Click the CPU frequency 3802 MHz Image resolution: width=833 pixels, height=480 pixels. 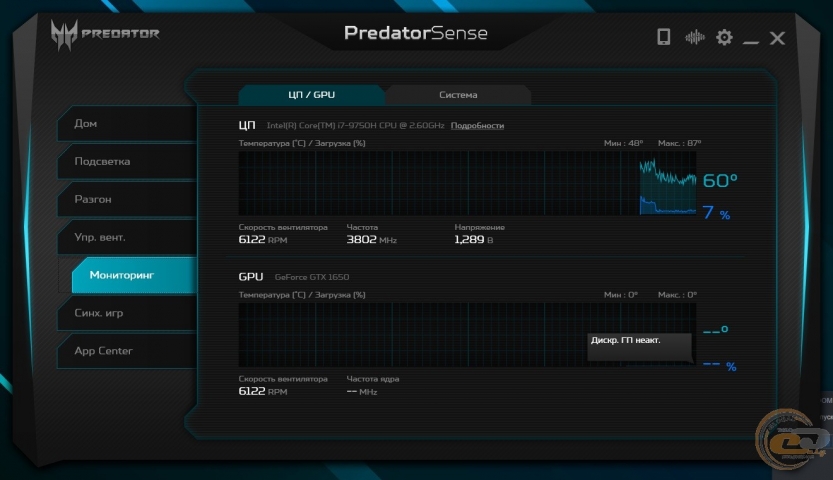click(x=371, y=239)
